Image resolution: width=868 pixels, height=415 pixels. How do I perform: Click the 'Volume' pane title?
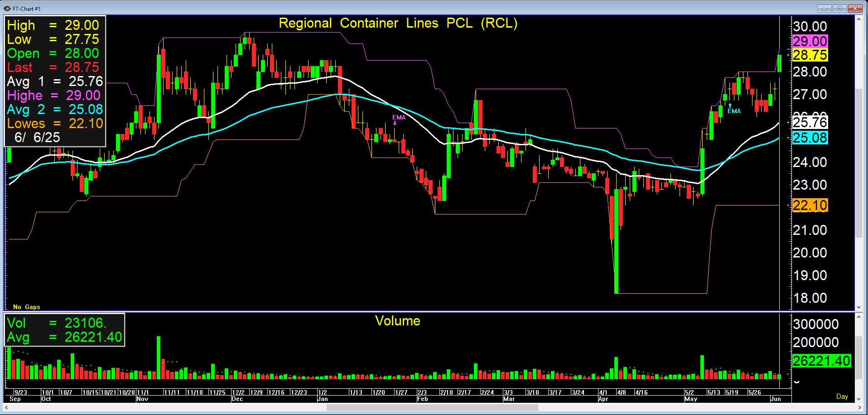[397, 321]
